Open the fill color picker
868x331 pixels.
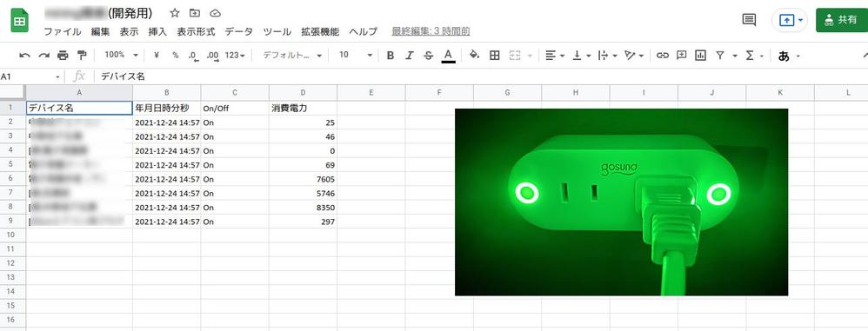coord(474,56)
